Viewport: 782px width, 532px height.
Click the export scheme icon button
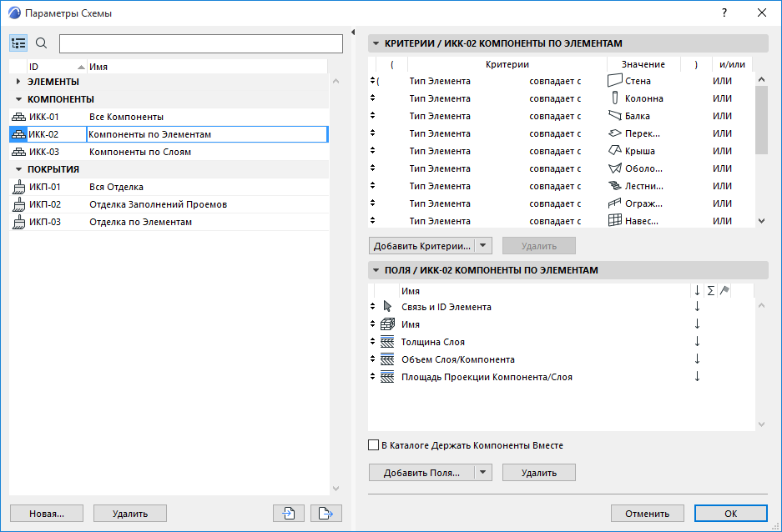326,514
